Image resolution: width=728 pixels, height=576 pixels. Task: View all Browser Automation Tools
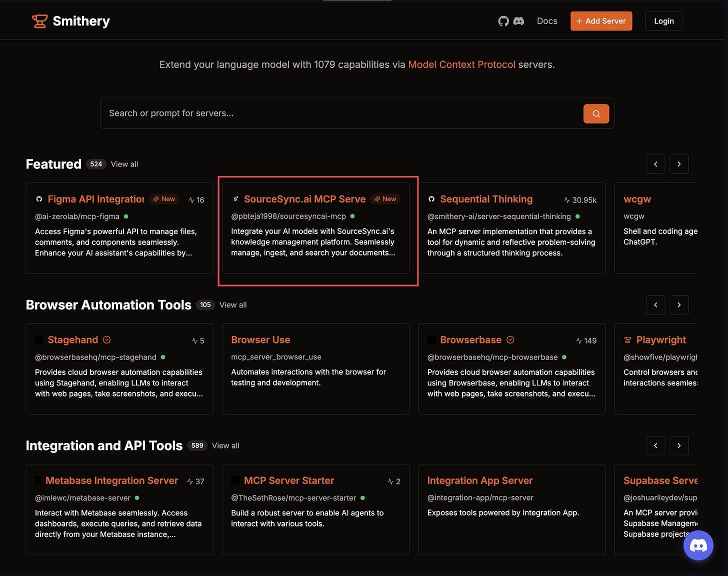(x=233, y=305)
